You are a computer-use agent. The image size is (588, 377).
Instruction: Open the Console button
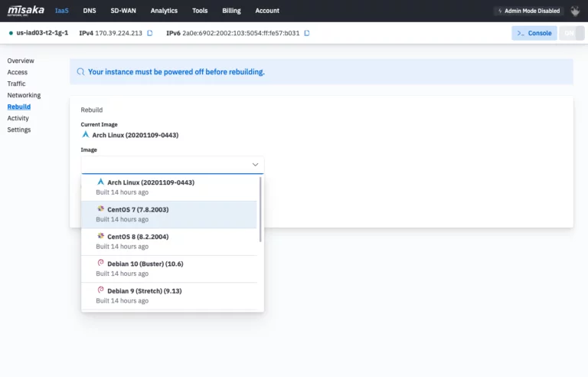[x=534, y=33]
